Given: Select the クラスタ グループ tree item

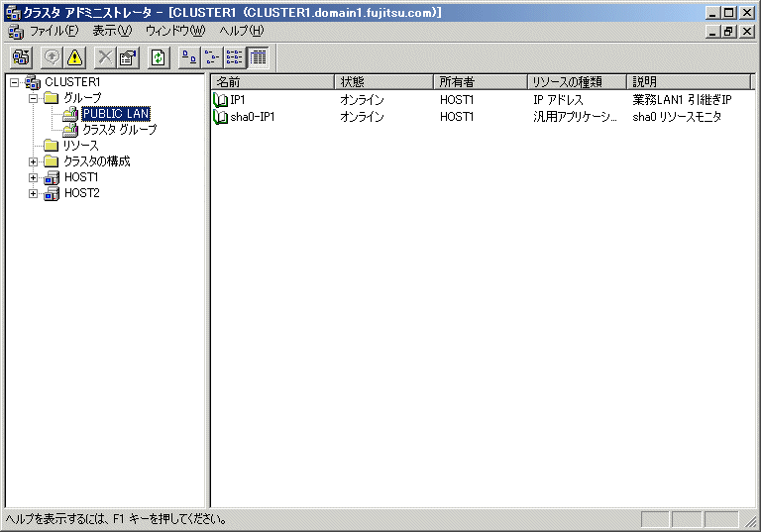Looking at the screenshot, I should coord(119,130).
